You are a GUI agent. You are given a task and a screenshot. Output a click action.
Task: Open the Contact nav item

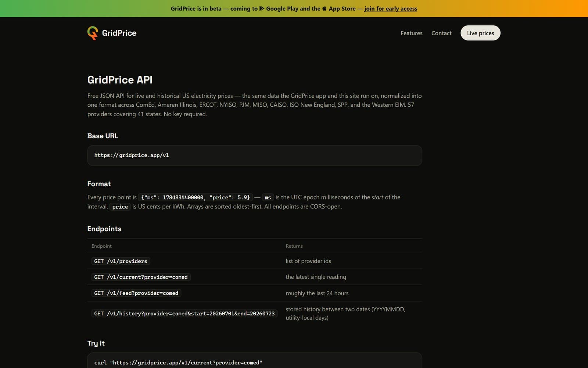click(441, 33)
